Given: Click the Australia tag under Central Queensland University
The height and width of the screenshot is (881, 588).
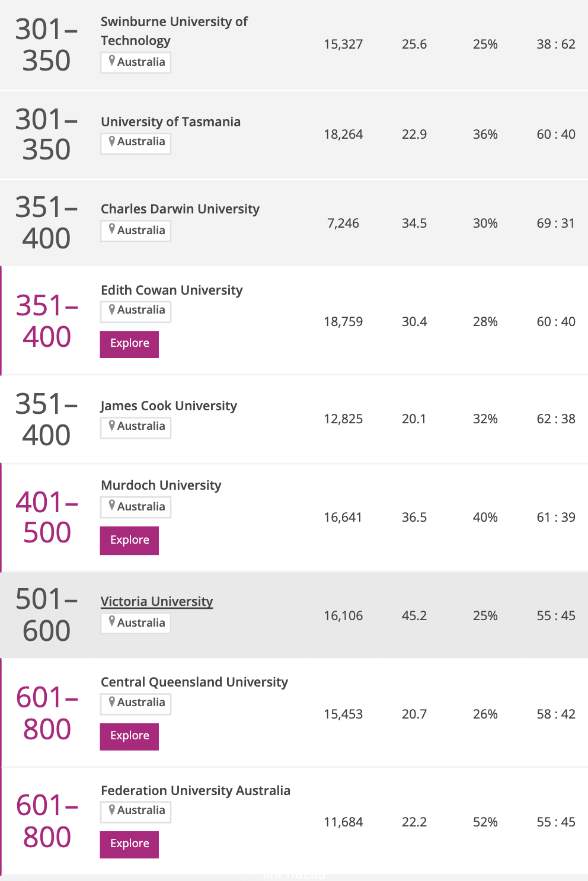Looking at the screenshot, I should (x=136, y=703).
